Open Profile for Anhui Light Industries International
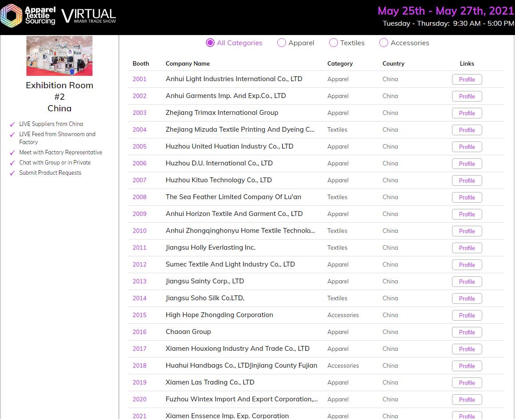The width and height of the screenshot is (515, 420). [x=467, y=79]
